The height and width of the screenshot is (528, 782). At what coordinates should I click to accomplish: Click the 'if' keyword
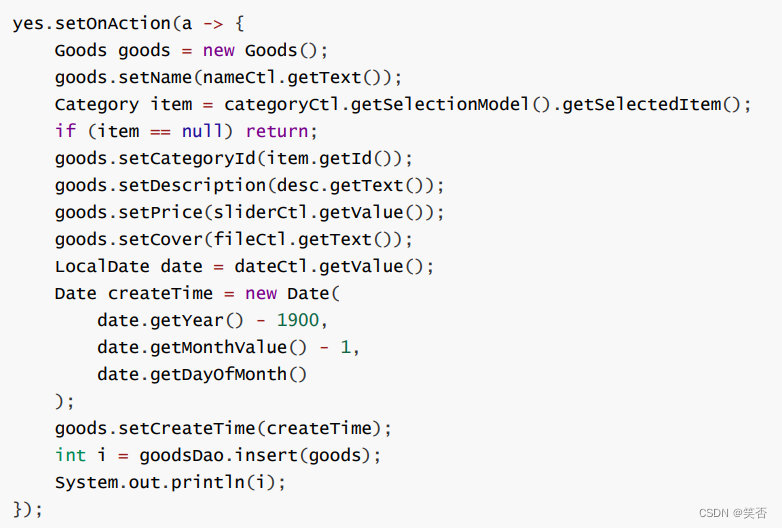(66, 131)
